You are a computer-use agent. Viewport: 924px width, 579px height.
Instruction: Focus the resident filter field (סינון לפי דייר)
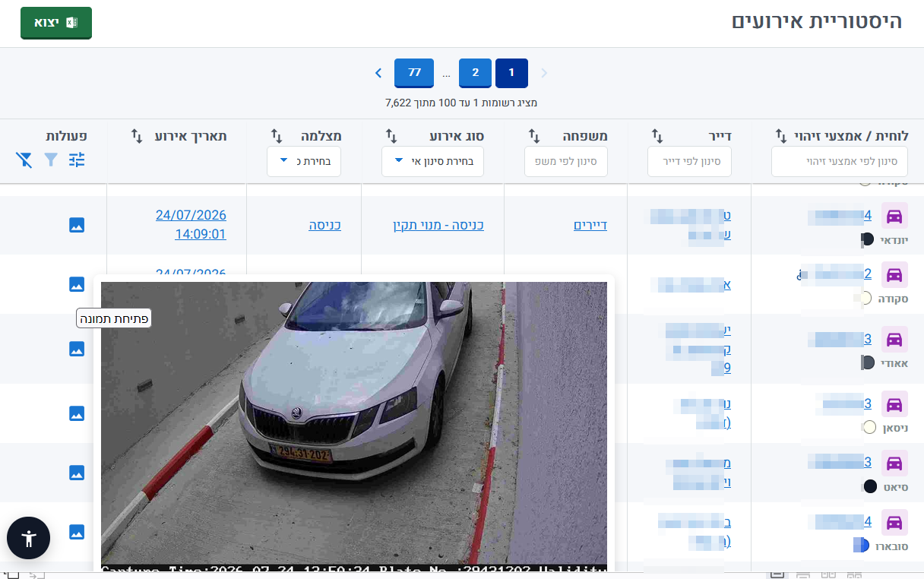(689, 162)
